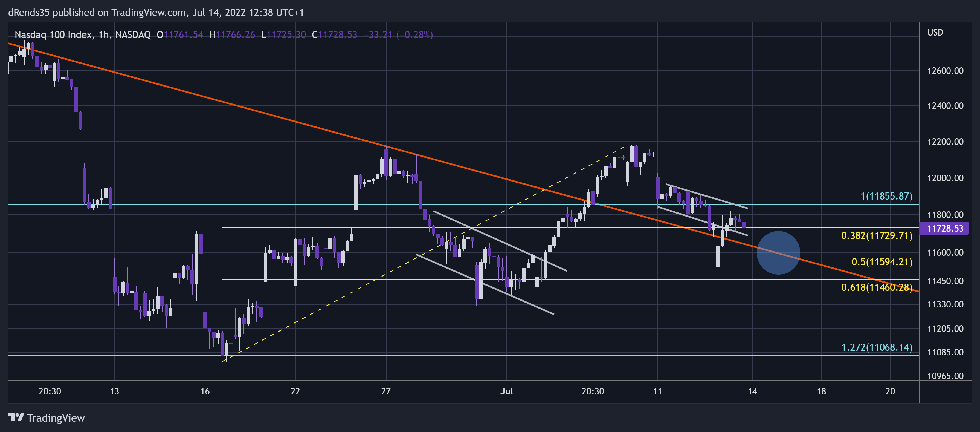This screenshot has width=980, height=432.
Task: Click the 27 date label on time axis
Action: click(x=386, y=391)
